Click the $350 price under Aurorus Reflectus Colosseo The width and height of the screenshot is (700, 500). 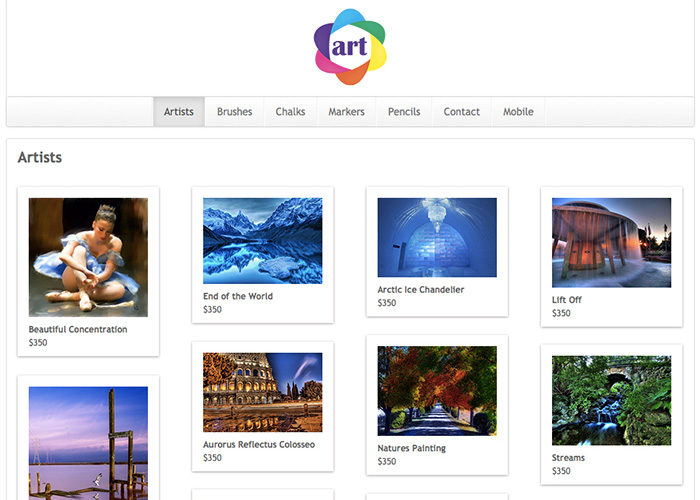click(x=212, y=458)
